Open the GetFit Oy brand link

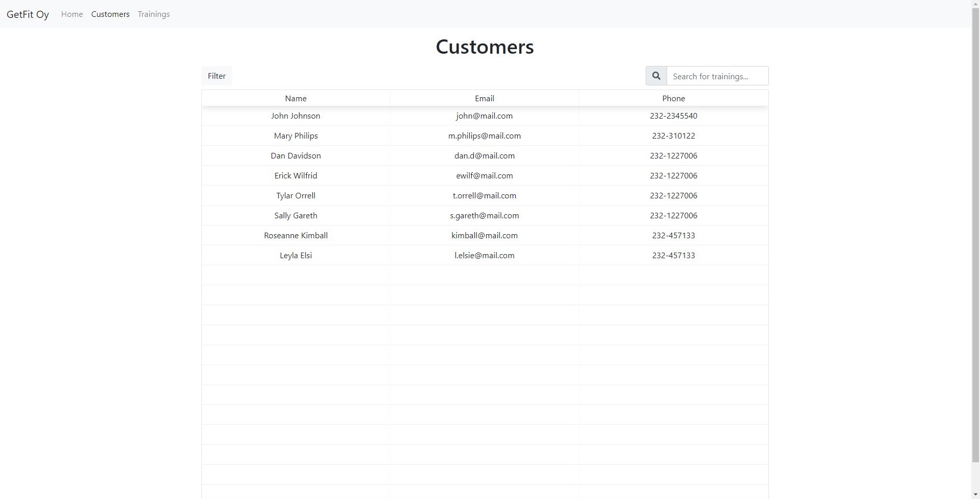28,14
